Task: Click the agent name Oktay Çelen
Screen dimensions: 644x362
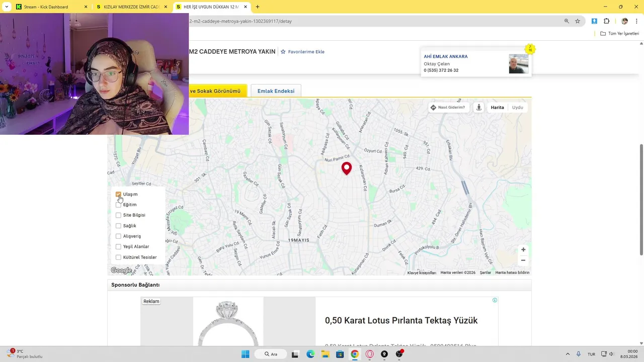Action: (x=437, y=64)
